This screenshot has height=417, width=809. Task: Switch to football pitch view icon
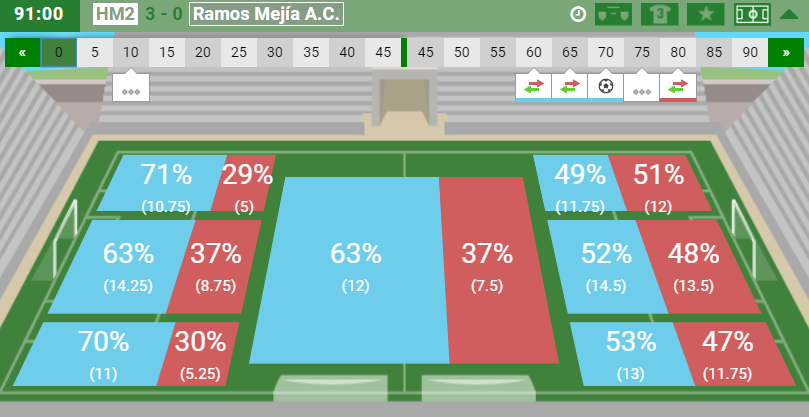752,14
